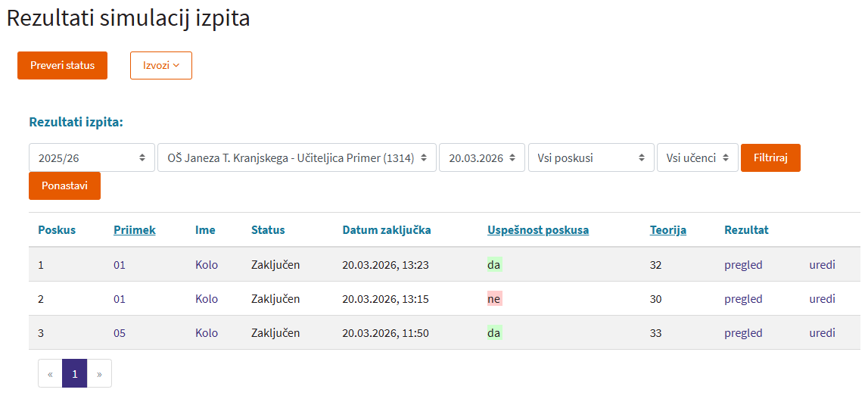
Task: Go to previous page with « arrow
Action: pyautogui.click(x=51, y=373)
